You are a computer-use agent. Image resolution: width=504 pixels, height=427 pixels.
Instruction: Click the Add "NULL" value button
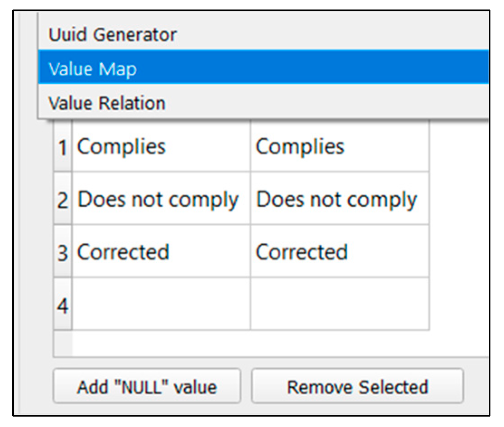146,387
